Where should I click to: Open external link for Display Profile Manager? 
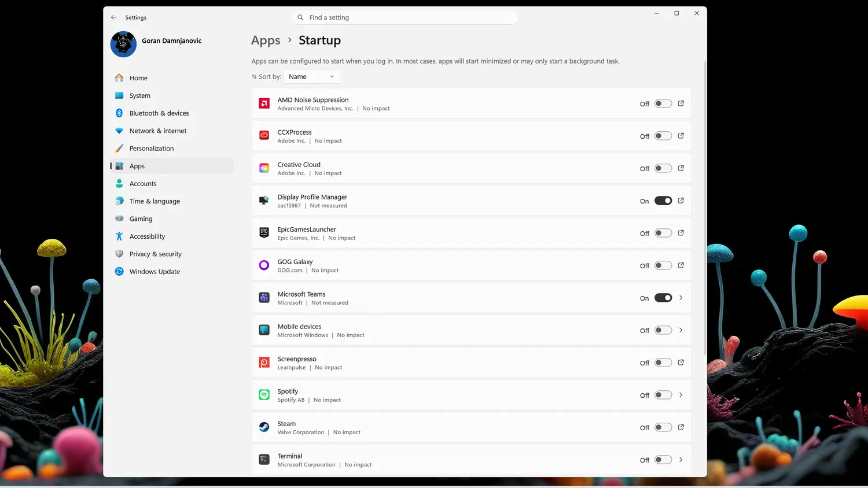point(681,201)
